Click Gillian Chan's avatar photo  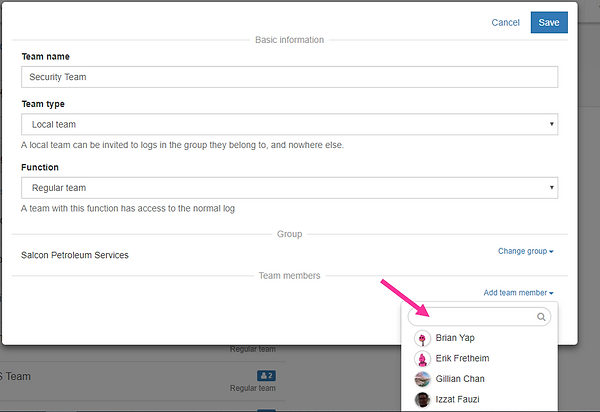[422, 379]
